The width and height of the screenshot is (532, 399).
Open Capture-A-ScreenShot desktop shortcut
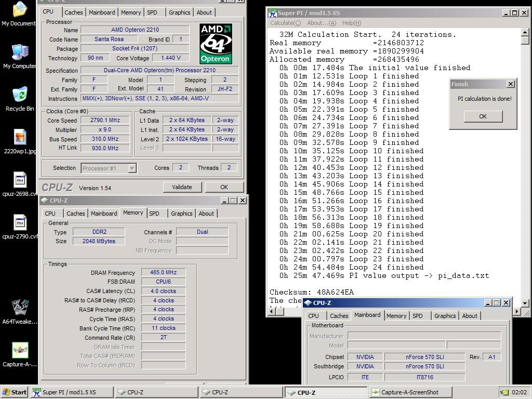[x=20, y=354]
